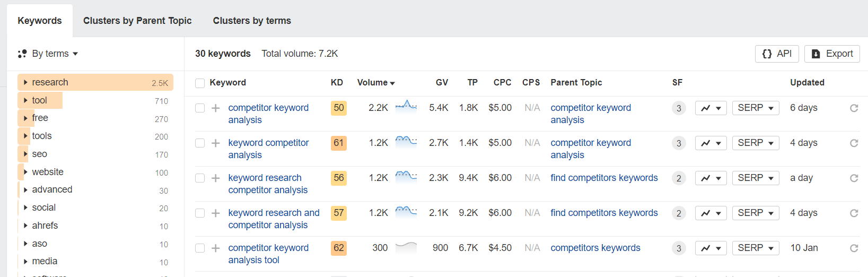
Task: Click the Export button
Action: tap(831, 54)
